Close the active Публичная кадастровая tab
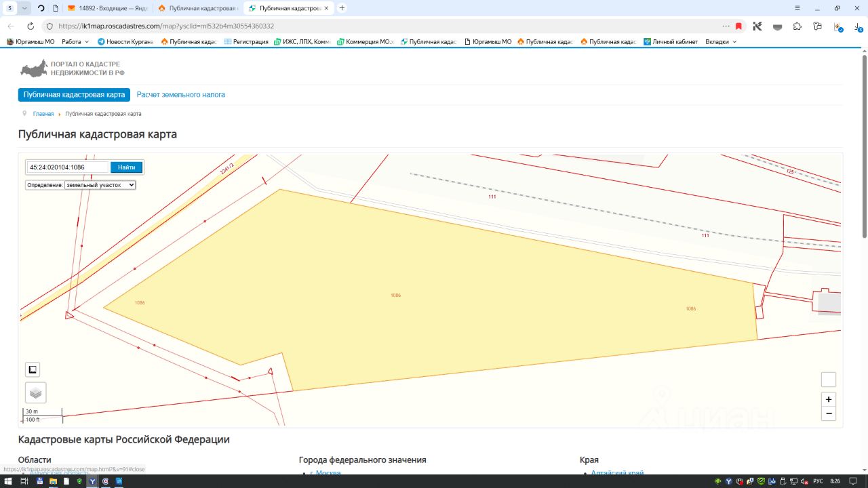The image size is (868, 488). click(327, 8)
